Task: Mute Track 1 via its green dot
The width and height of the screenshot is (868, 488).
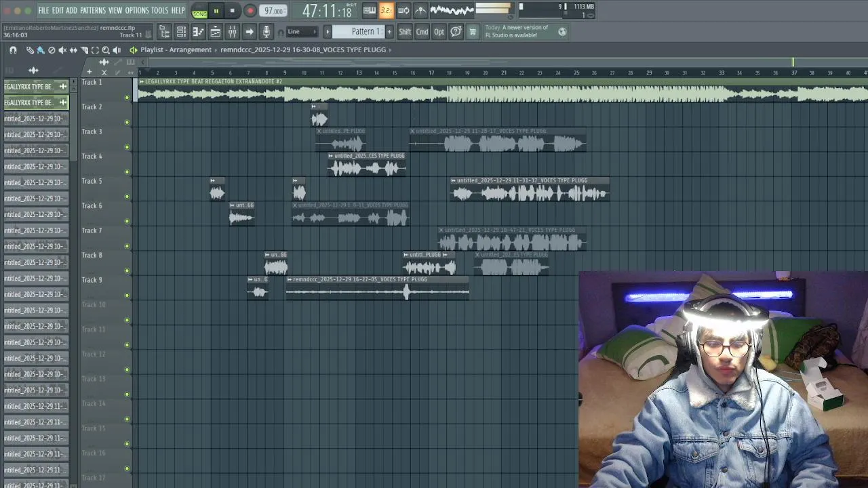Action: click(127, 98)
